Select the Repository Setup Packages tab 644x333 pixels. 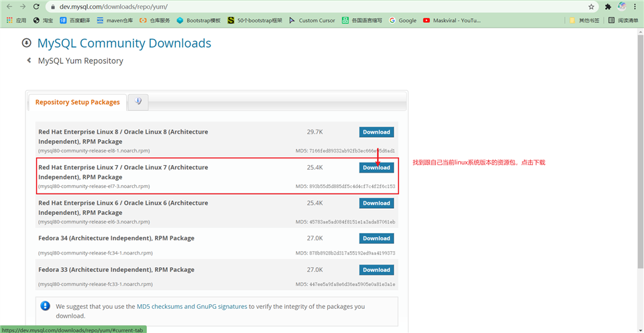78,102
